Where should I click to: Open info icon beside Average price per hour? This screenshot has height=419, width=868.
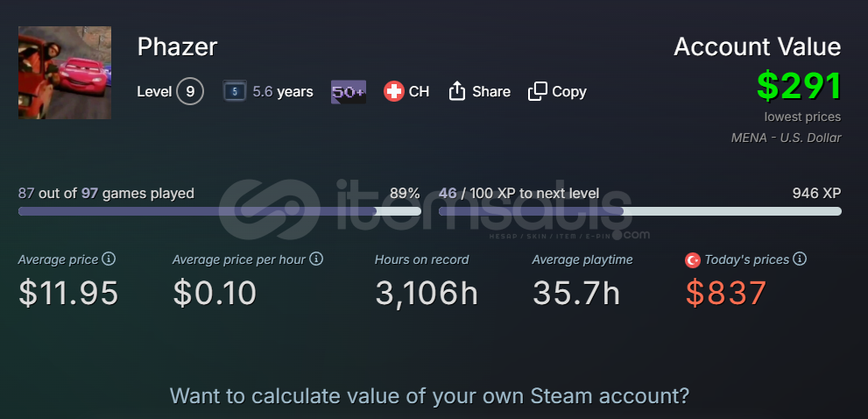(316, 259)
